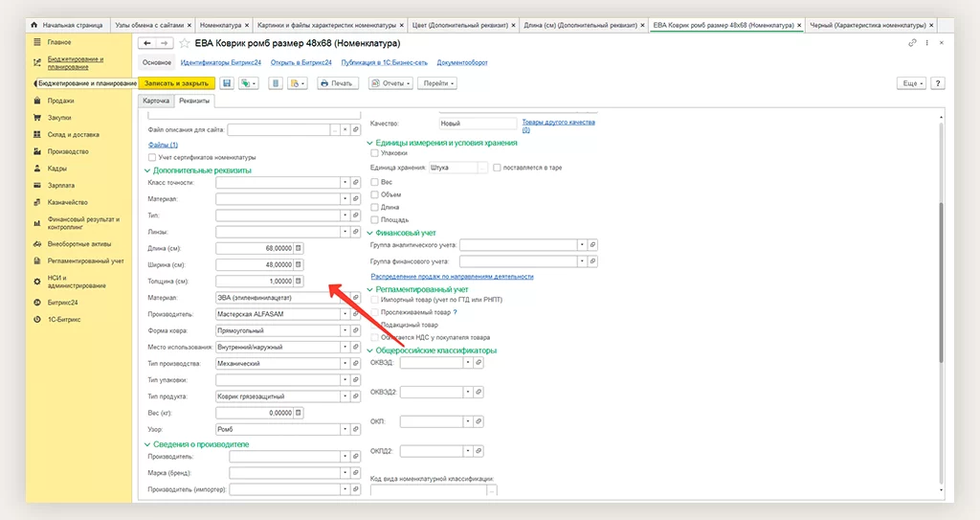Viewport: 980px width, 520px height.
Task: Open Продажи section in sidebar
Action: click(61, 101)
